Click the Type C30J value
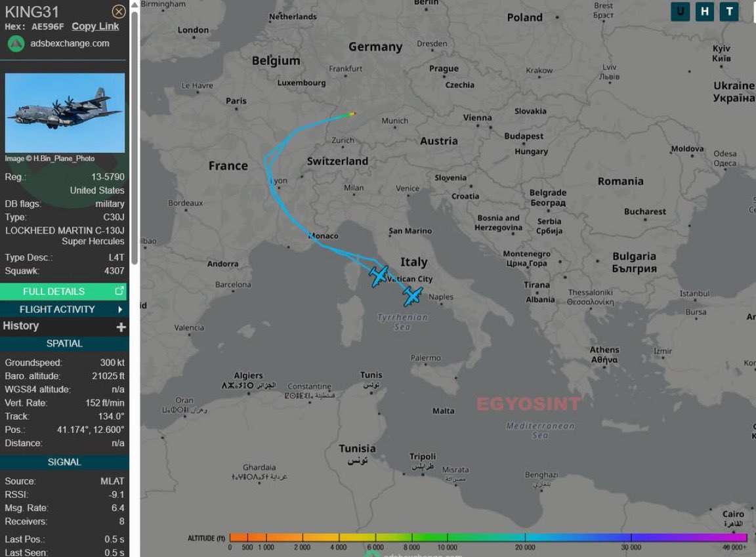 tap(114, 217)
